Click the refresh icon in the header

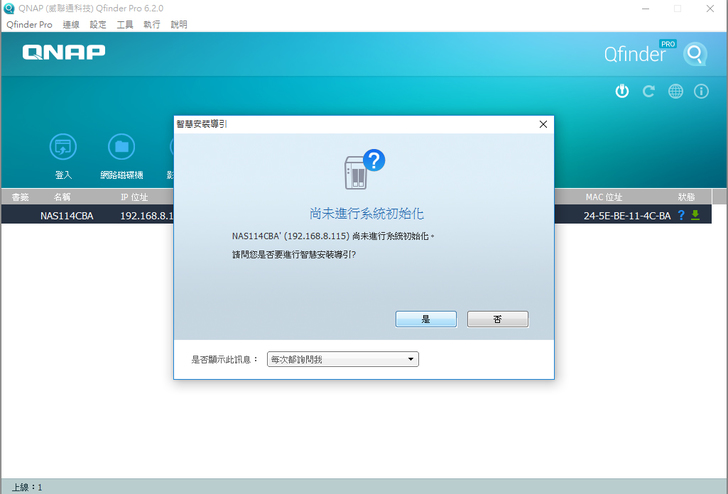point(649,91)
